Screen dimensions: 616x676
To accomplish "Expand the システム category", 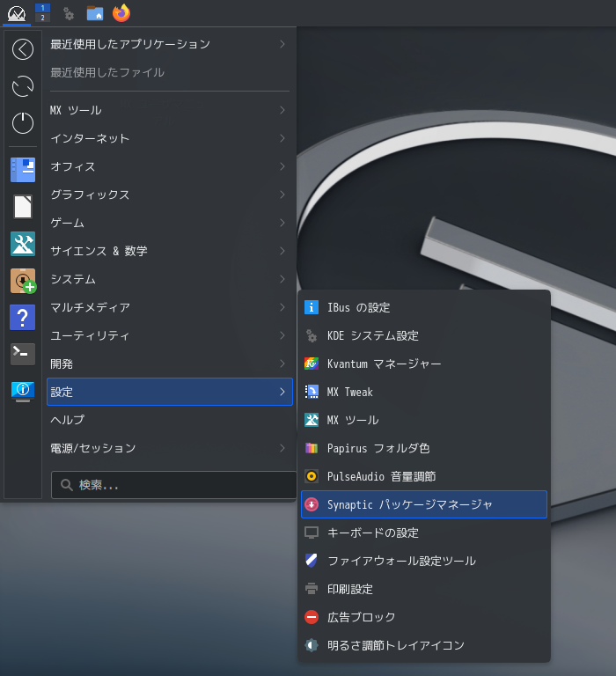I will pos(170,279).
